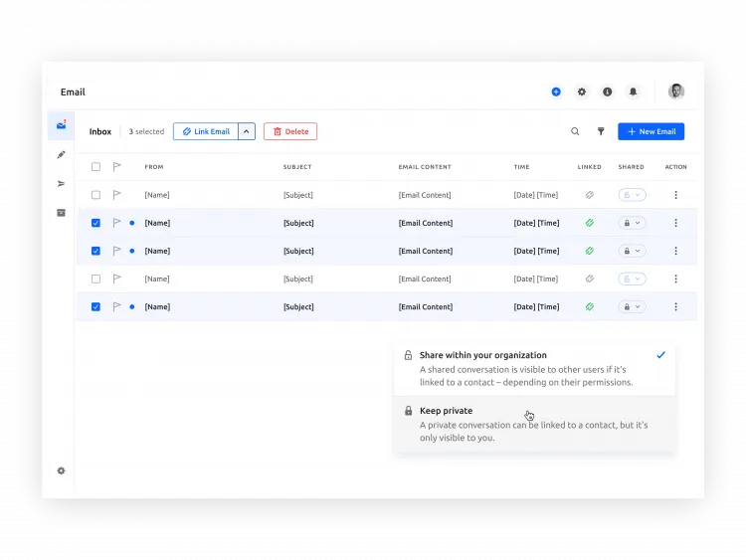
Task: Click the search magnifier icon
Action: [x=575, y=131]
